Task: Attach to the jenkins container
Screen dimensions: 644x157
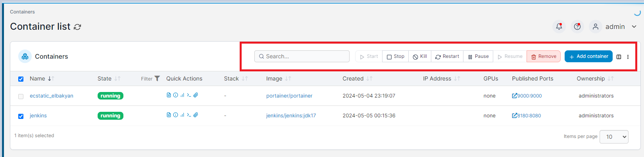Action: (196, 115)
